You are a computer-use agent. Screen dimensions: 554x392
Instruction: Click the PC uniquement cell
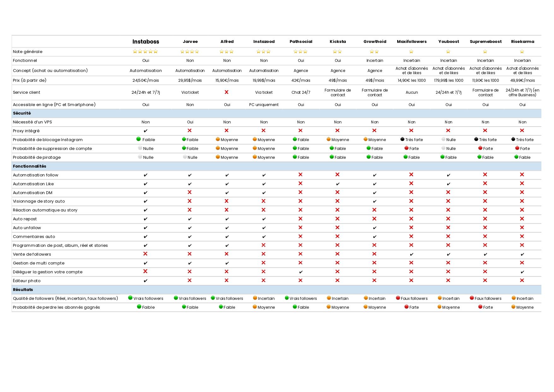[x=264, y=105]
